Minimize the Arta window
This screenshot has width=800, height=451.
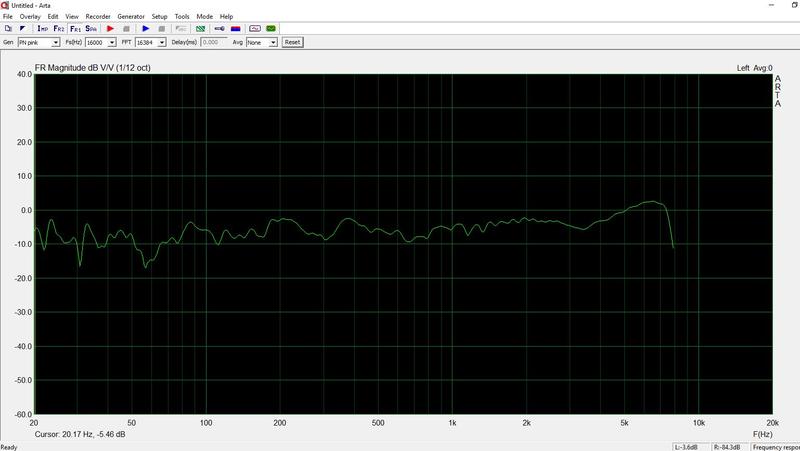tap(771, 5)
